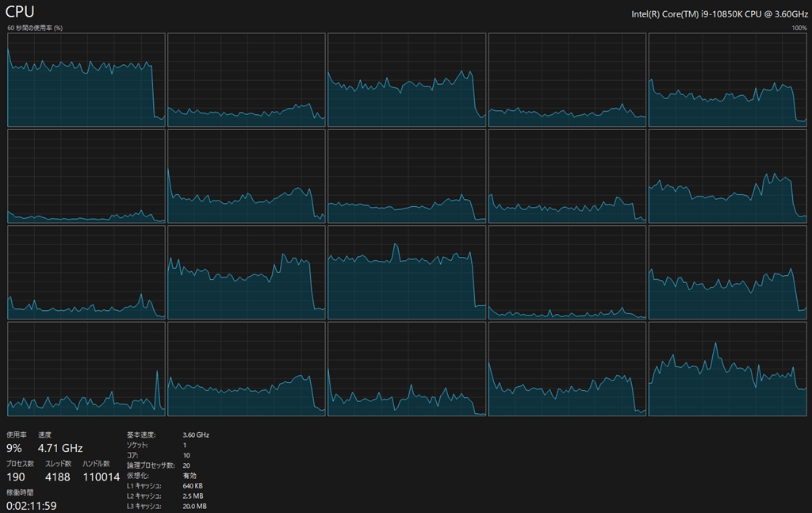The height and width of the screenshot is (513, 812).
Task: Click the top-right core usage graph
Action: [727, 80]
